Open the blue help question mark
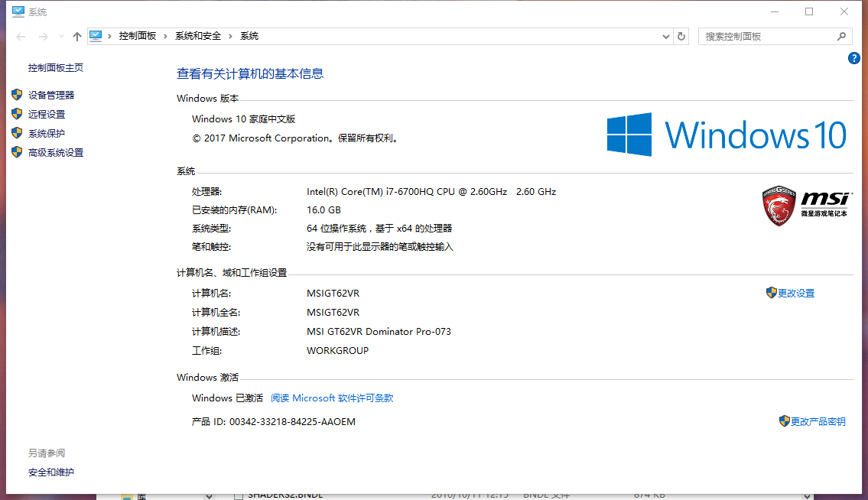Viewport: 868px width, 500px height. (x=853, y=58)
